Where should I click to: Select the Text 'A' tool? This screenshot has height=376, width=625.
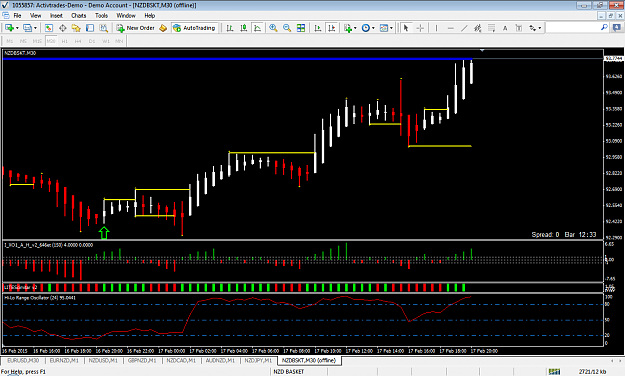pyautogui.click(x=505, y=28)
